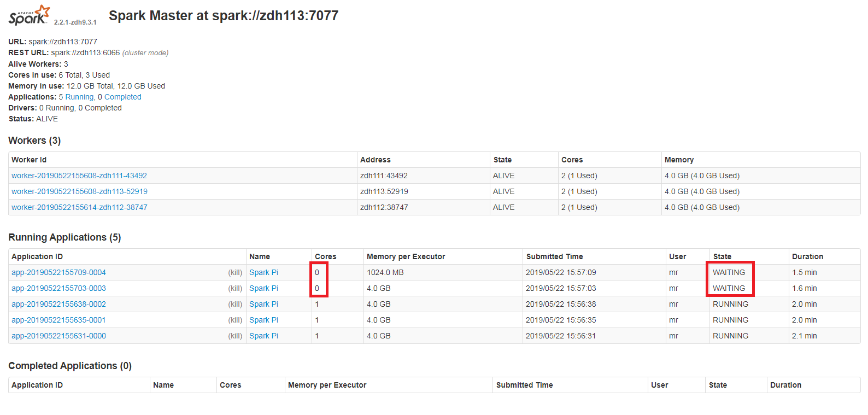Click the Completed Applications (0) heading
The height and width of the screenshot is (415, 868).
click(x=70, y=366)
